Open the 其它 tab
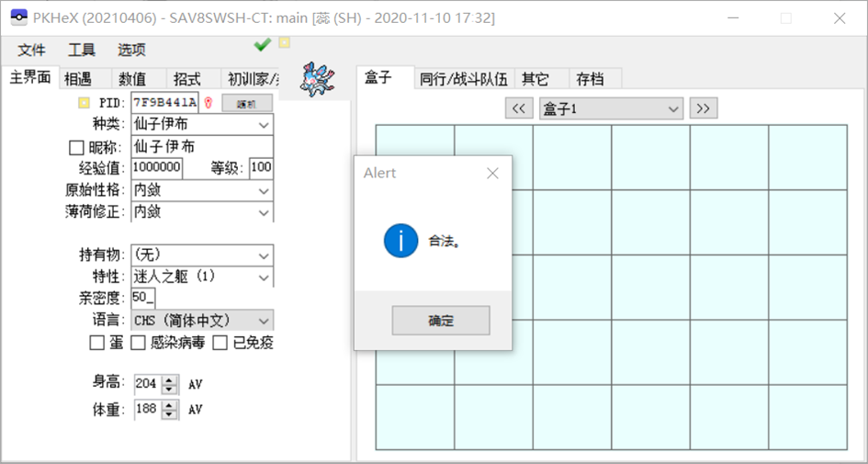This screenshot has height=464, width=868. [x=542, y=79]
